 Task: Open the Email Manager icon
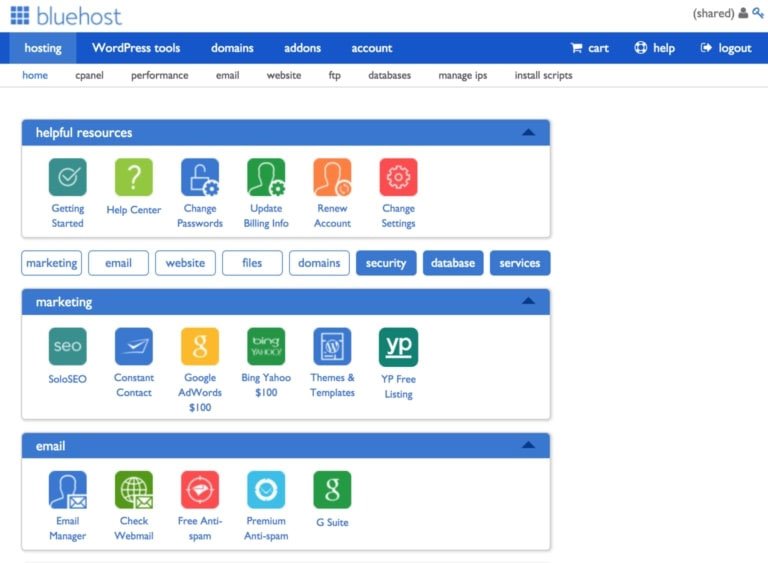68,490
